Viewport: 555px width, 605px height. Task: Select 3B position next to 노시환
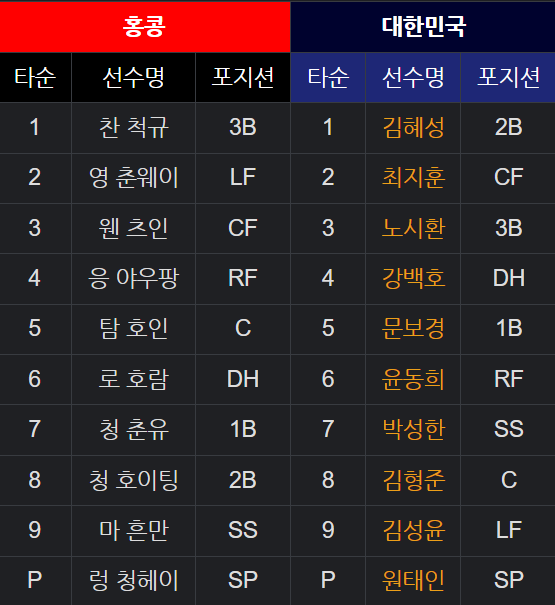(508, 228)
